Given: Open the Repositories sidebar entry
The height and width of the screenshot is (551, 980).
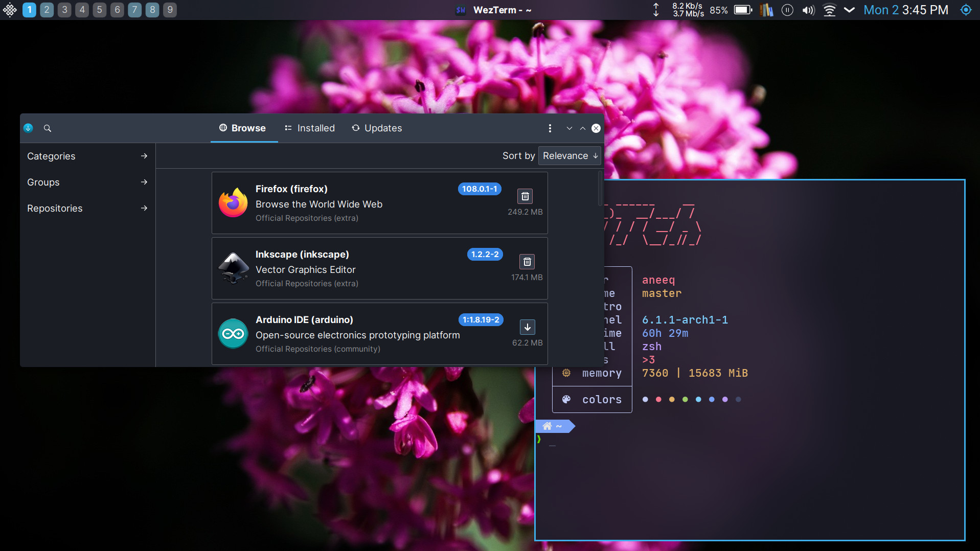Looking at the screenshot, I should point(87,208).
